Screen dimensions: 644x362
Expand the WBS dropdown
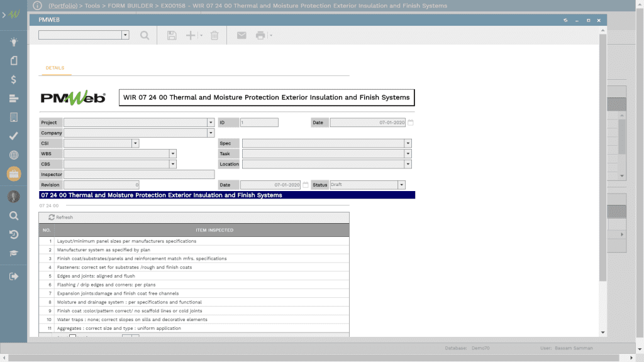173,153
